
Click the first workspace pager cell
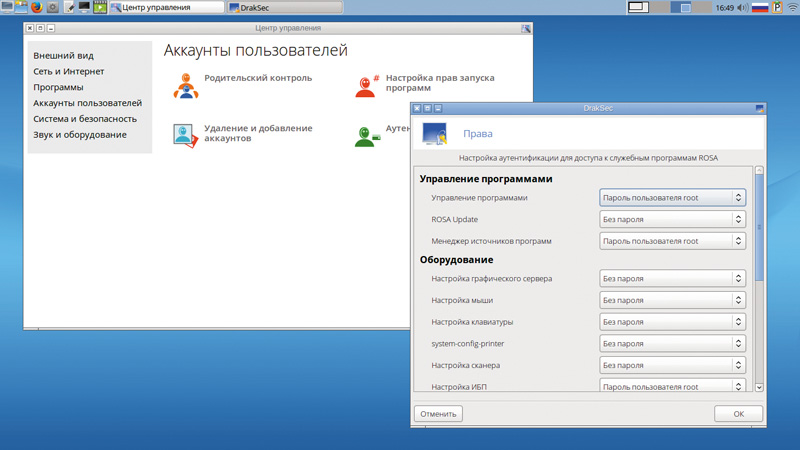pyautogui.click(x=638, y=7)
